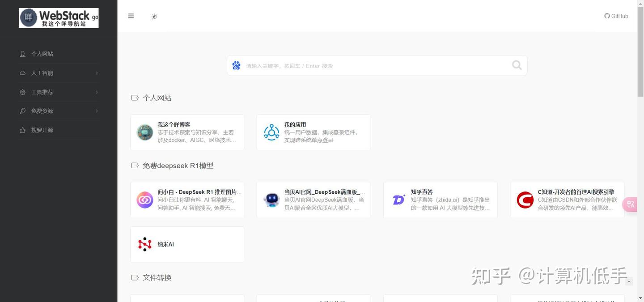644x302 pixels.
Task: Click the magnifying glass search icon
Action: tap(516, 65)
